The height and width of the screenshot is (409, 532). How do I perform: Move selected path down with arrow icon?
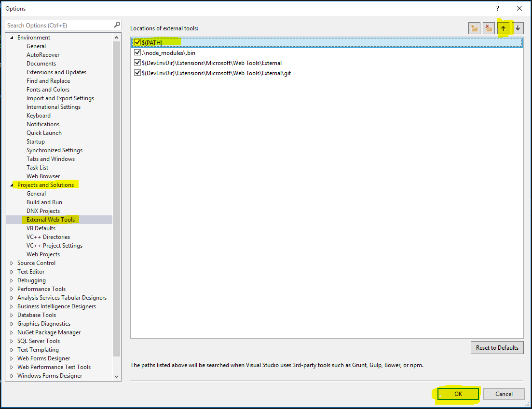coord(518,28)
